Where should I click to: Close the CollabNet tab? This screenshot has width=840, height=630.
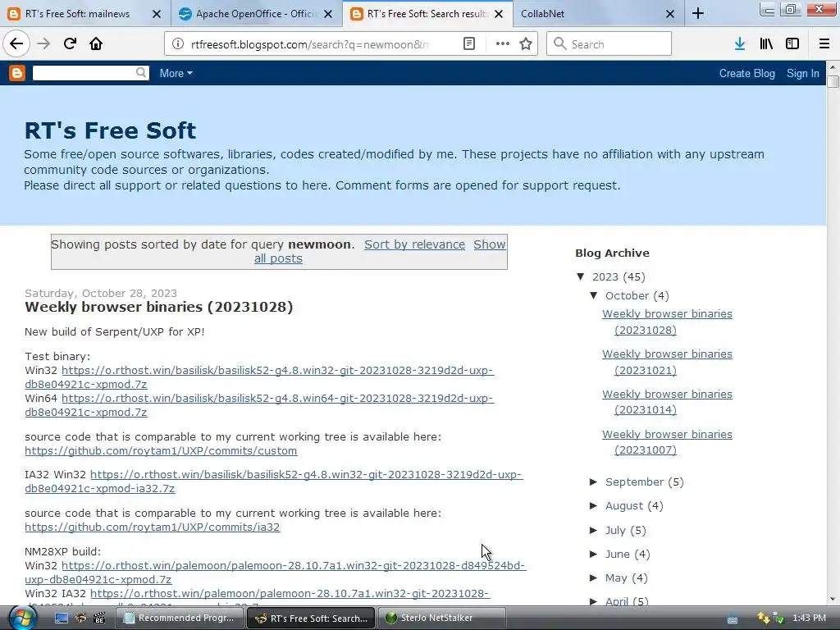coord(670,14)
